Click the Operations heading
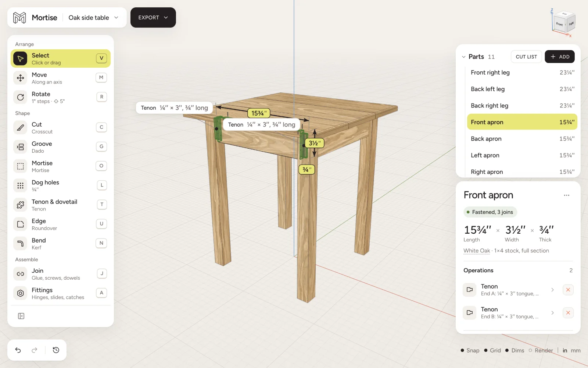Screen dimensions: 588x368 click(478, 270)
